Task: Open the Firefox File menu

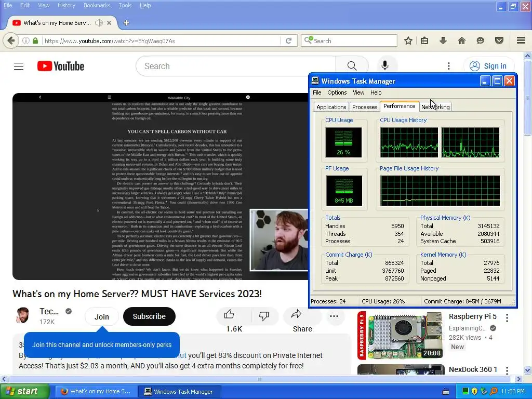Action: 8,5
